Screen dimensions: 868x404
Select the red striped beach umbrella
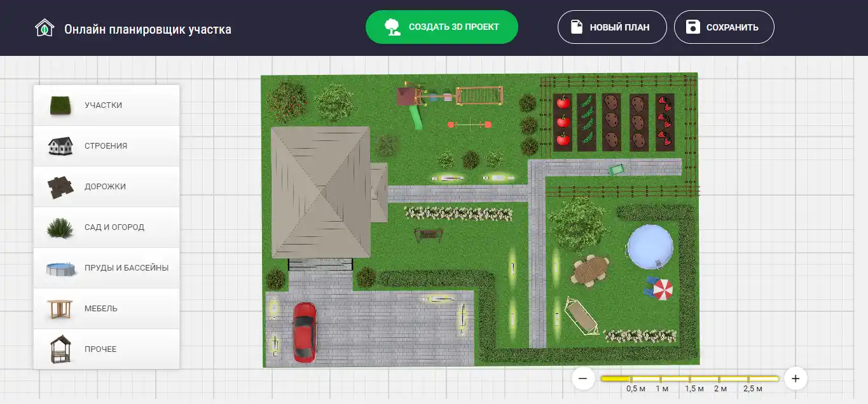663,290
